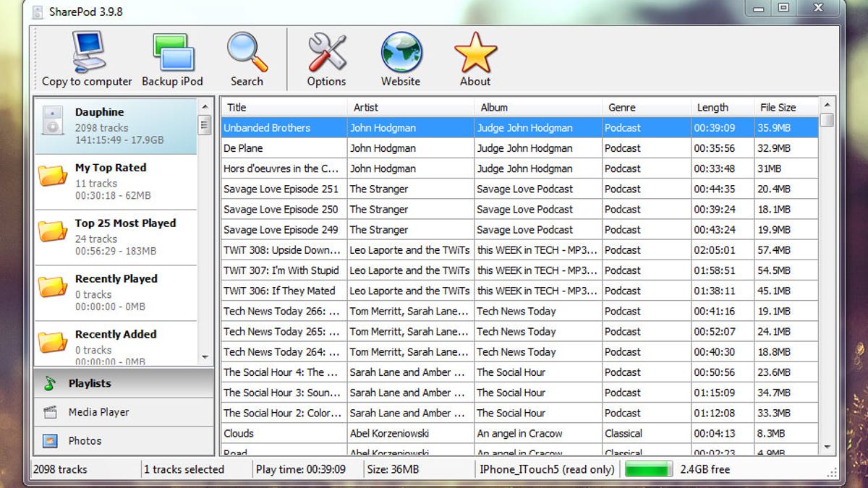Switch to the Media Player panel tab

click(x=124, y=412)
